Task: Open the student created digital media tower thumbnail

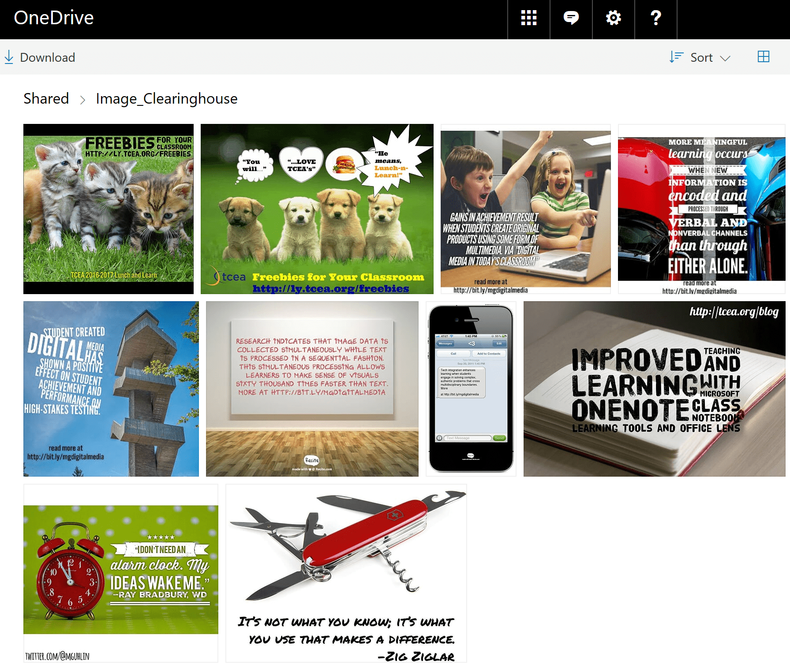Action: [111, 389]
